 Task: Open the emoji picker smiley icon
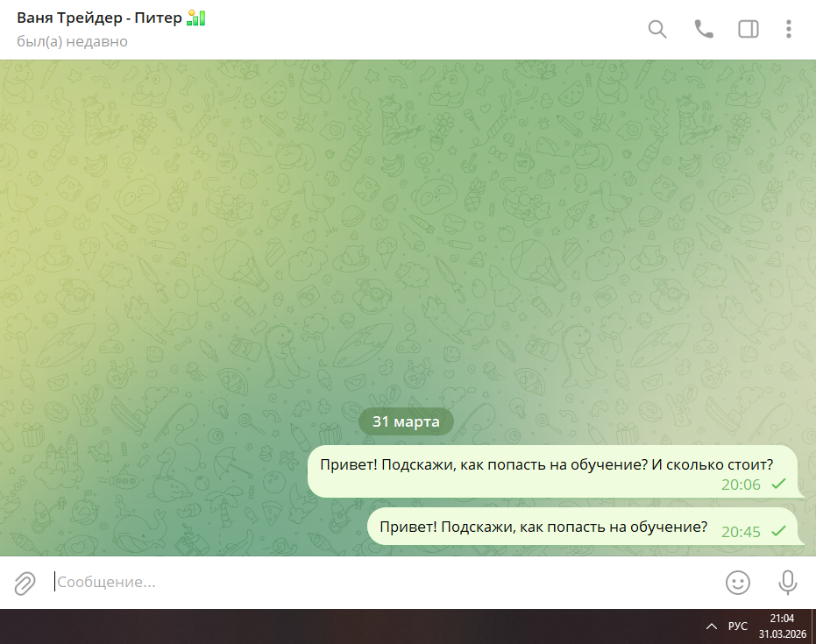tap(738, 583)
